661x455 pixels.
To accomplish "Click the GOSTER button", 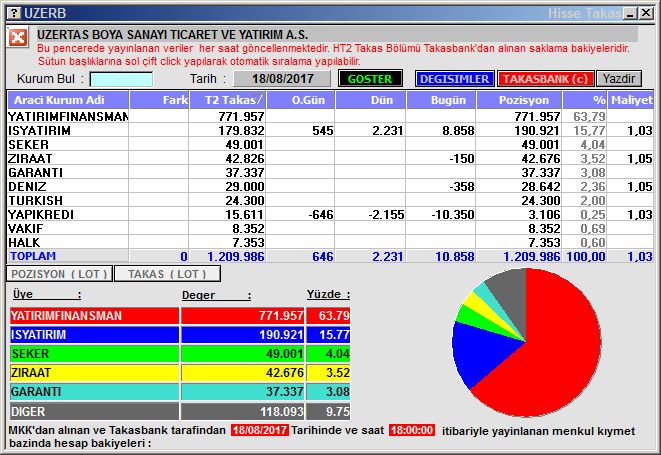I will point(370,79).
